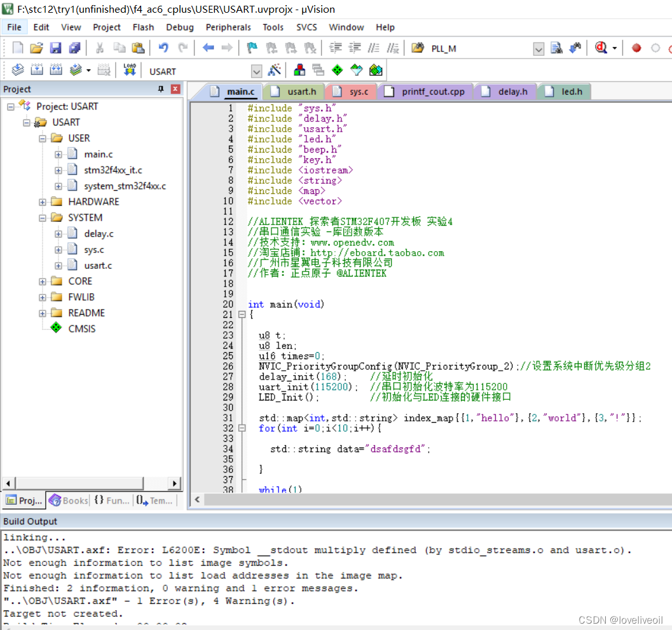Open the SVCS menu
Image resolution: width=672 pixels, height=630 pixels.
(306, 27)
